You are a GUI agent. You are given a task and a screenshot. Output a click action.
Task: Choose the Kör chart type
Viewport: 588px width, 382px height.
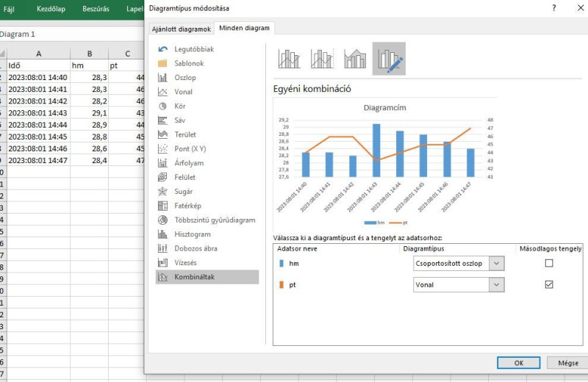pos(207,106)
